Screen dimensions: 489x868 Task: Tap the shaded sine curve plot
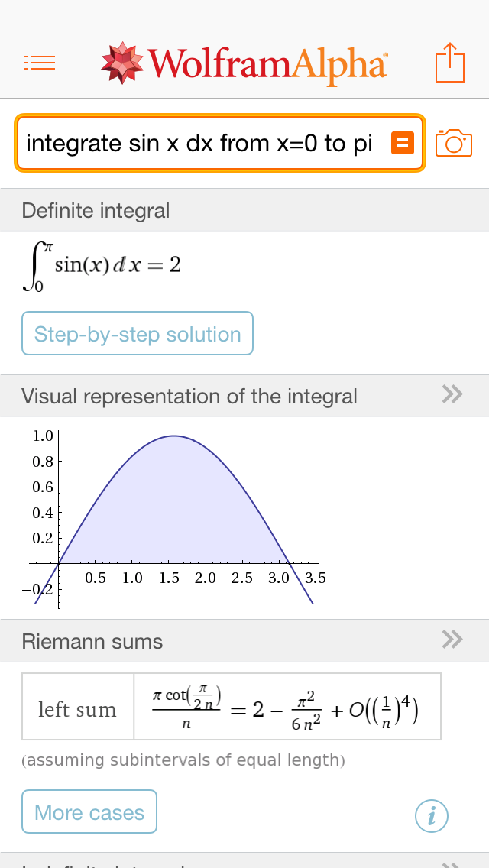tap(174, 520)
